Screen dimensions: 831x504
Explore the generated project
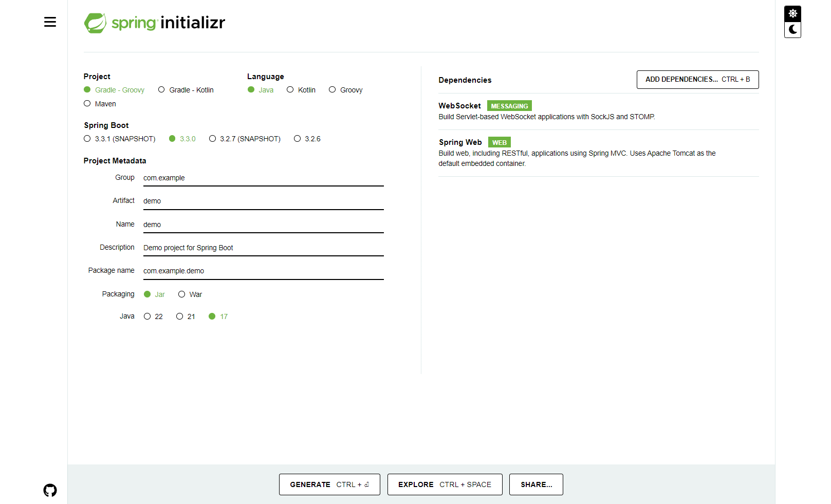coord(445,484)
